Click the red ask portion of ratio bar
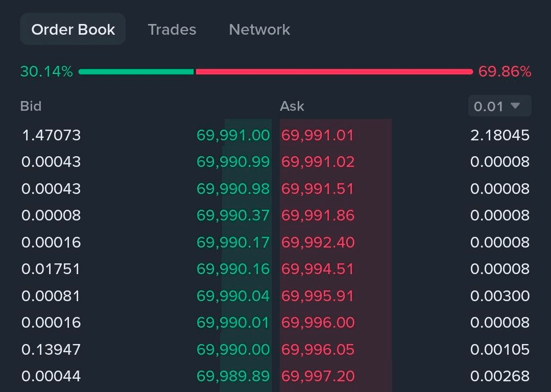Image resolution: width=551 pixels, height=392 pixels. (334, 72)
